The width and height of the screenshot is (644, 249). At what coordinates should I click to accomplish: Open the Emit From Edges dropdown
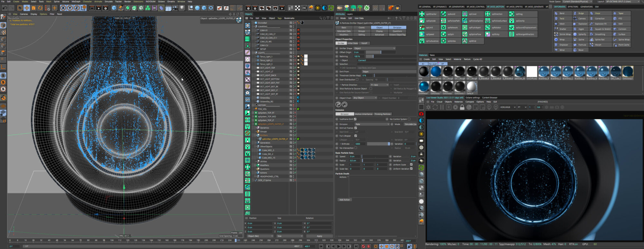tap(389, 72)
